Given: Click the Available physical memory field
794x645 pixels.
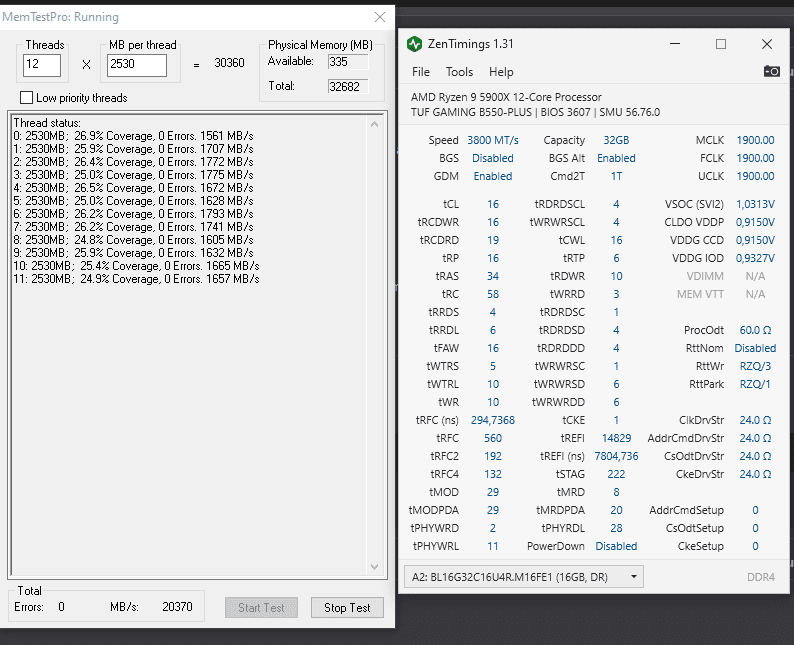Looking at the screenshot, I should [x=348, y=62].
